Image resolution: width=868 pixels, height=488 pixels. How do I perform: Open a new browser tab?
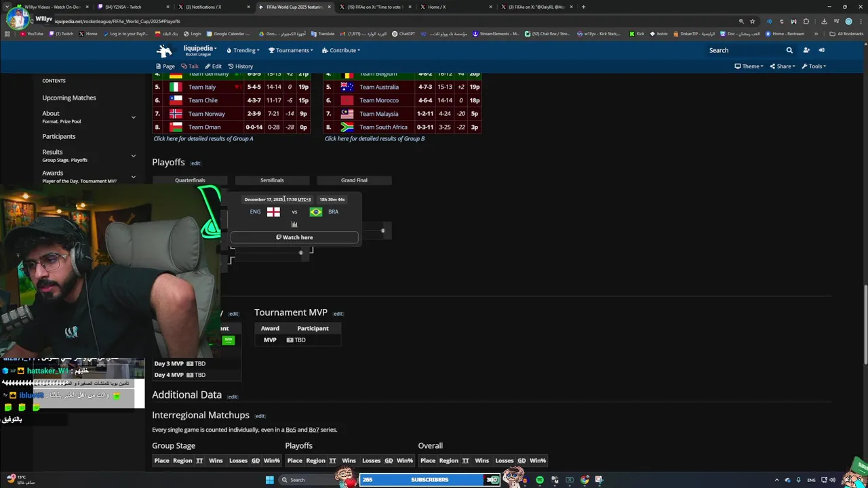click(584, 7)
